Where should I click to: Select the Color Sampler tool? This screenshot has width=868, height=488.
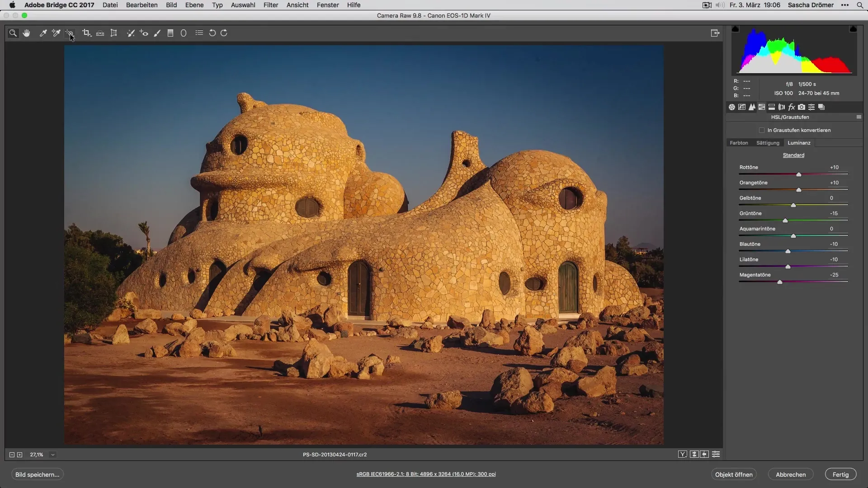56,33
